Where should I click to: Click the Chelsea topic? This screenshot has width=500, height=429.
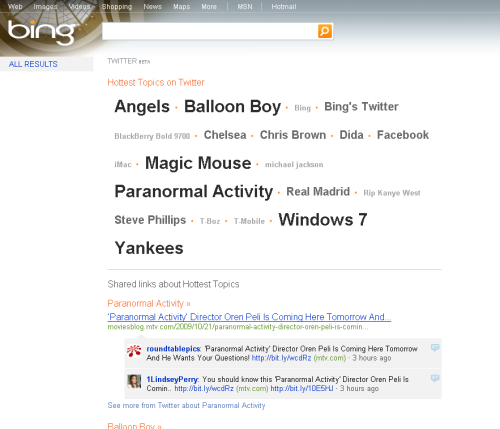tap(225, 135)
